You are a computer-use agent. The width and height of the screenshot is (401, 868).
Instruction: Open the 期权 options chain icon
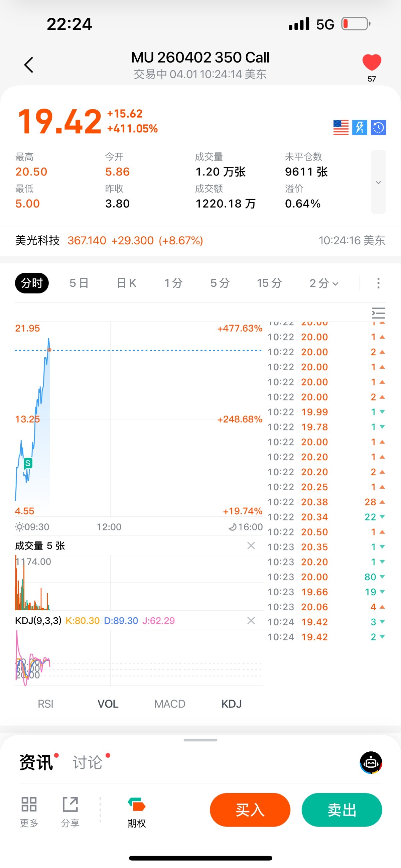tap(136, 804)
